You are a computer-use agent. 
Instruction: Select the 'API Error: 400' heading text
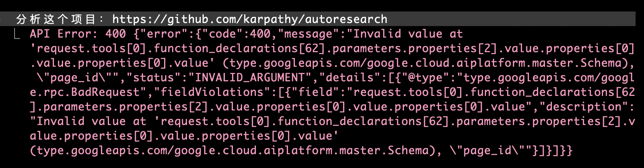click(x=78, y=34)
